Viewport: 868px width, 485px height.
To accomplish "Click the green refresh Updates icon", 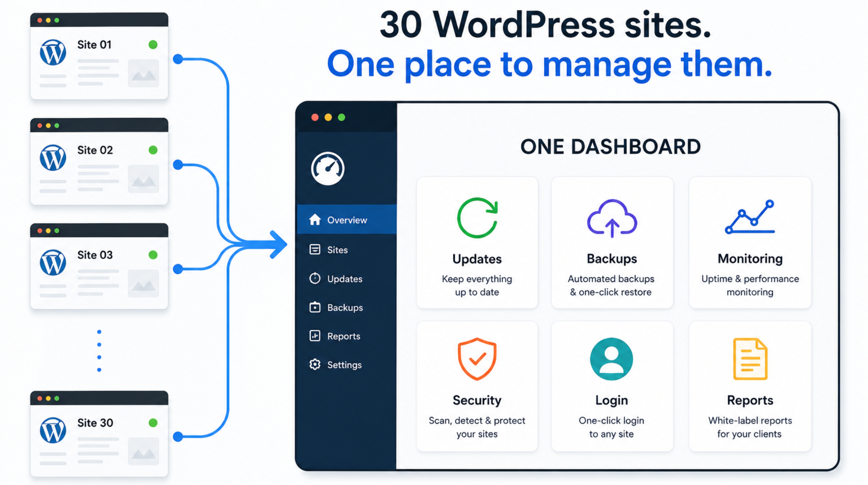I will [477, 218].
